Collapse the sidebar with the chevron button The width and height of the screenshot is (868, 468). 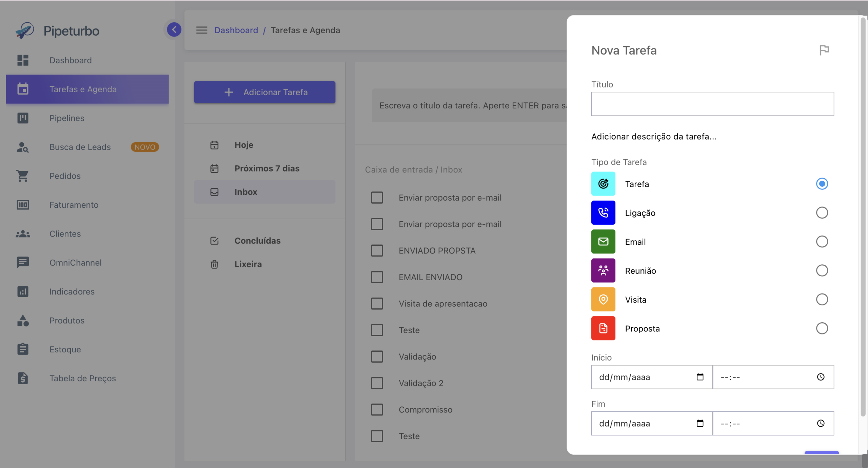[x=174, y=29]
